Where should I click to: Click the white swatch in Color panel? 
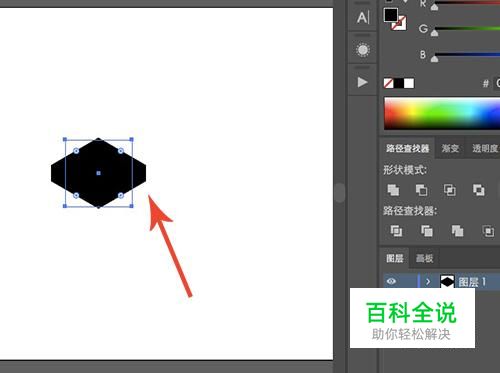tap(409, 83)
